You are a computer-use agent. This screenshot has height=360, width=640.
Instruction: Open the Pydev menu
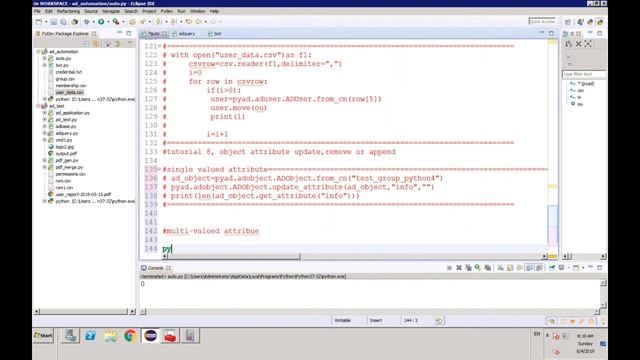pyautogui.click(x=167, y=11)
